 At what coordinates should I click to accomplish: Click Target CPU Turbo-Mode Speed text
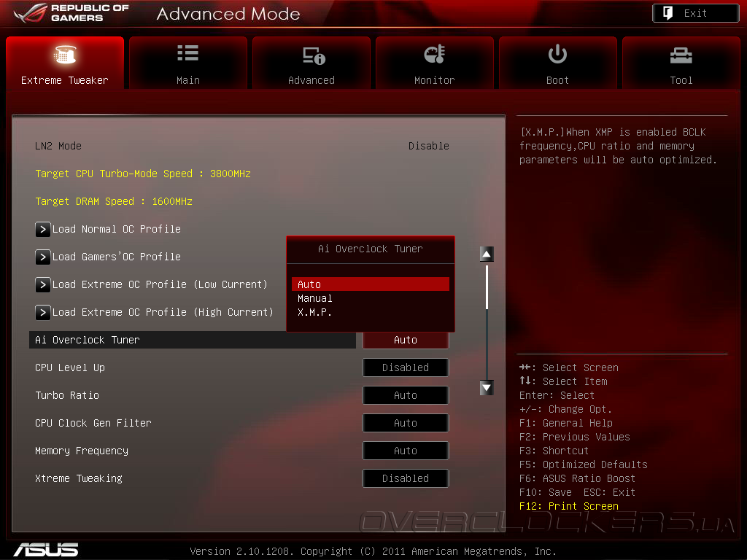click(143, 174)
